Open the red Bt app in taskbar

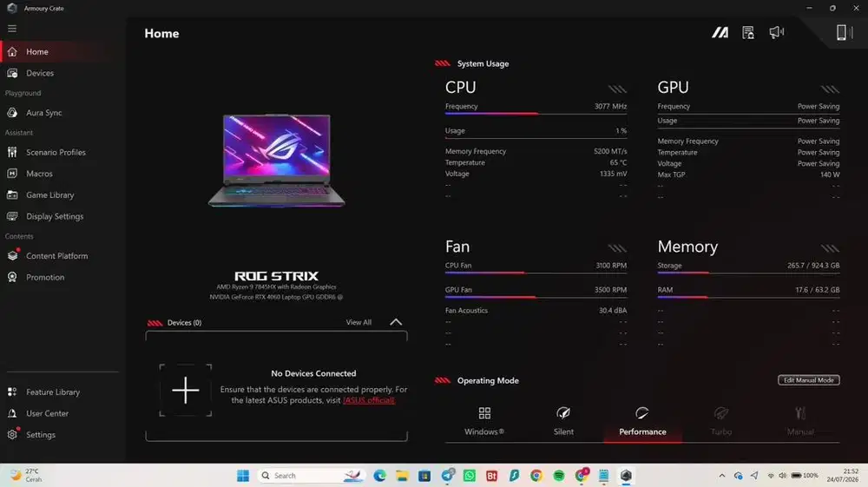(491, 476)
